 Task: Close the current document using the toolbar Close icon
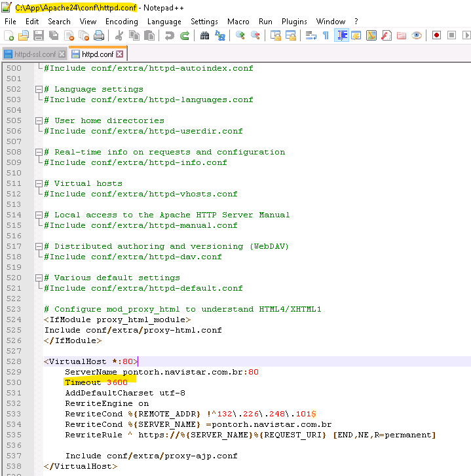(69, 35)
